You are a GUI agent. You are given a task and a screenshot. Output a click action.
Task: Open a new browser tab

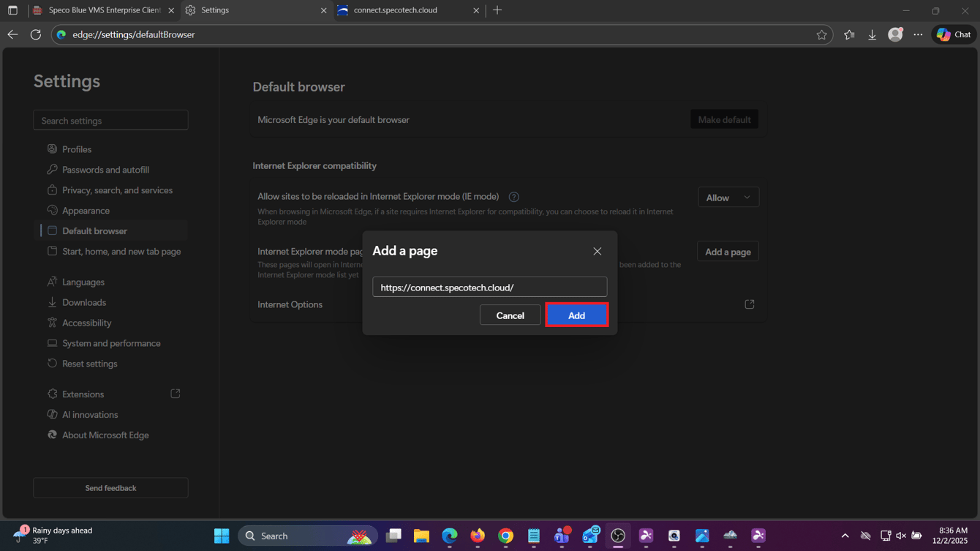pyautogui.click(x=497, y=10)
